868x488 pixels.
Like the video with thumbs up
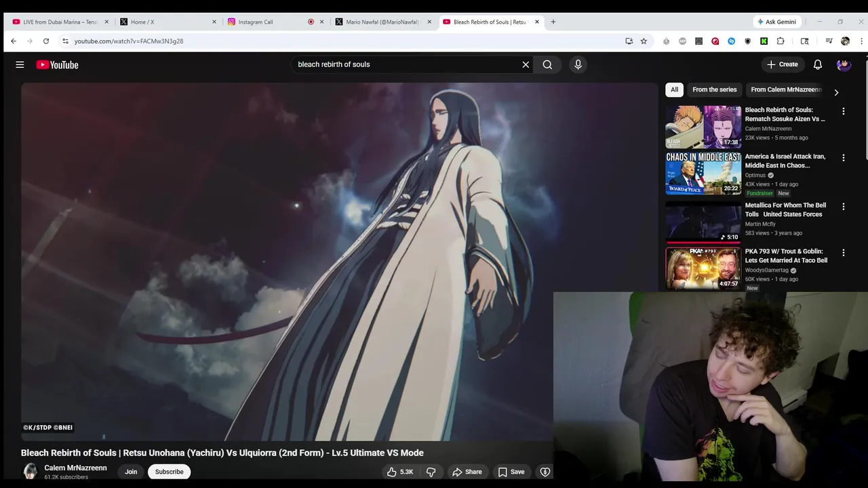pos(400,472)
